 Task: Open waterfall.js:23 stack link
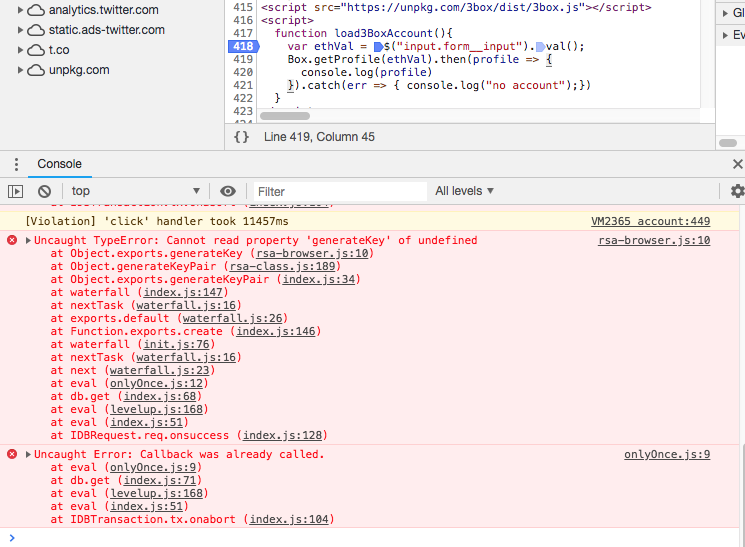160,370
